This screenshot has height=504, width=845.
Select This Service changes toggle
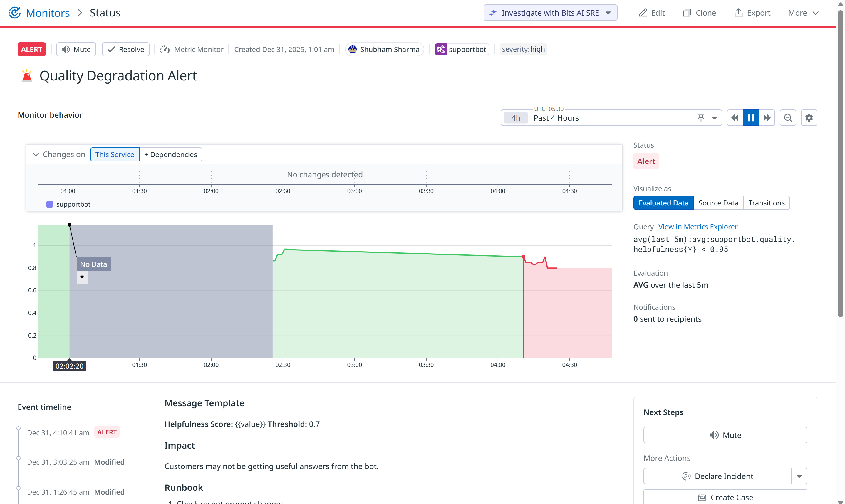point(115,154)
